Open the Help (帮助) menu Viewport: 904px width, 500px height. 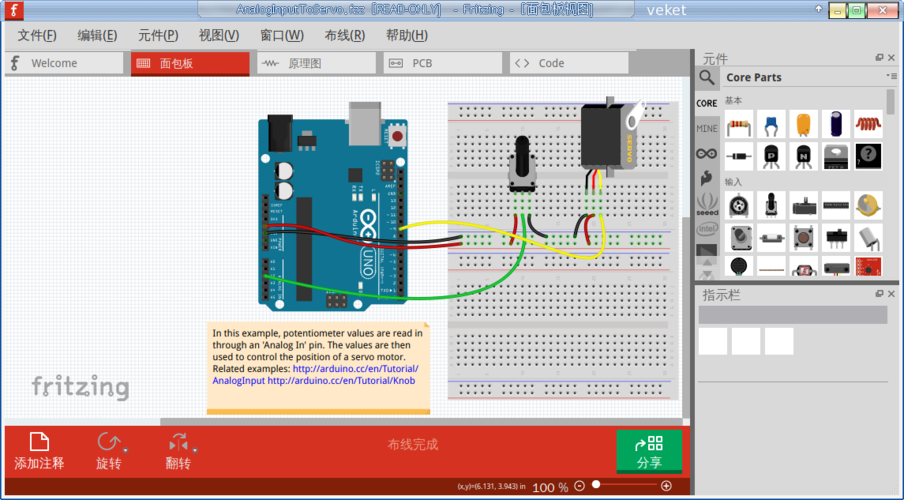[407, 36]
